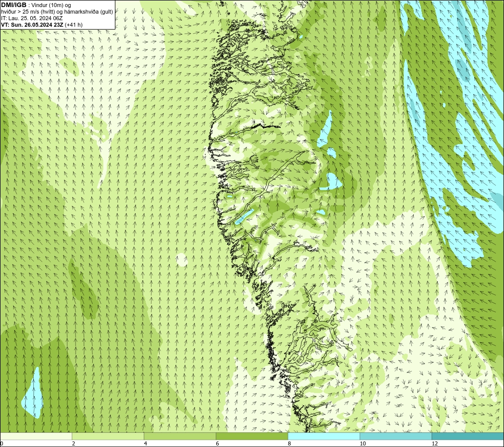Click the 'hviður > 25 m/s' legend line
Viewport: 504px width, 447px height.
[x=57, y=12]
